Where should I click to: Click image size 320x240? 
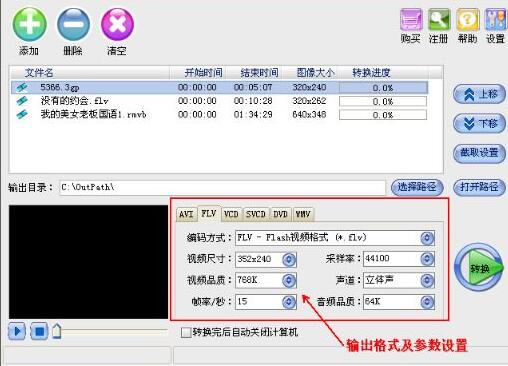309,88
